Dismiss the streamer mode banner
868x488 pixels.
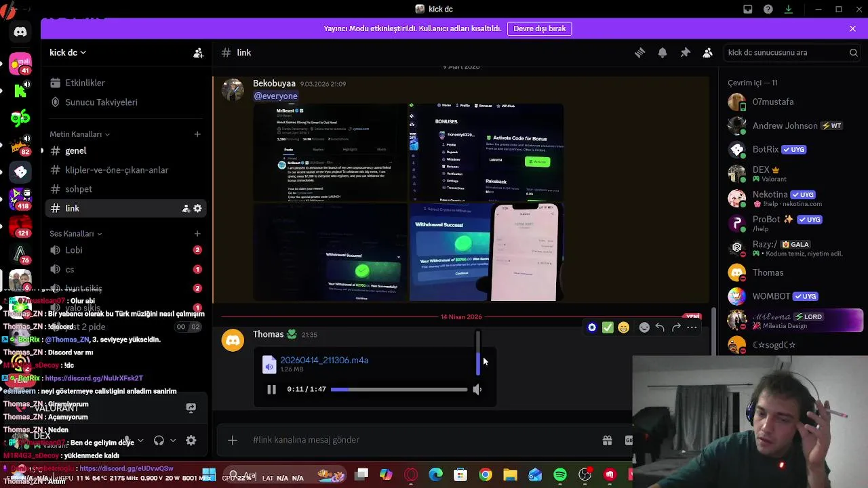[x=852, y=28]
